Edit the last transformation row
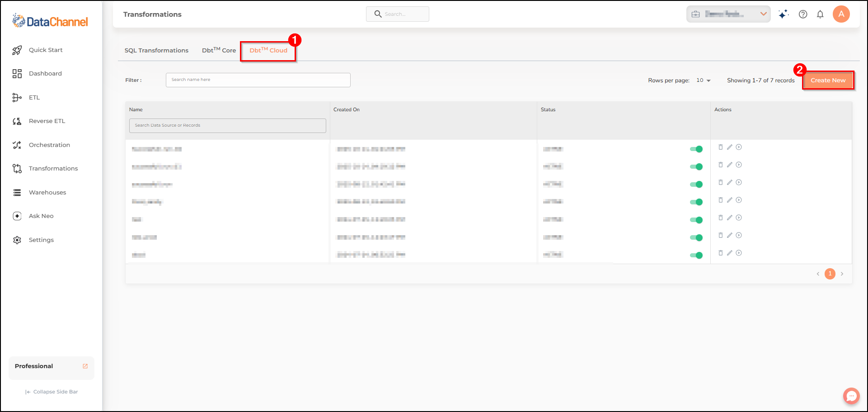Image resolution: width=868 pixels, height=412 pixels. 730,253
